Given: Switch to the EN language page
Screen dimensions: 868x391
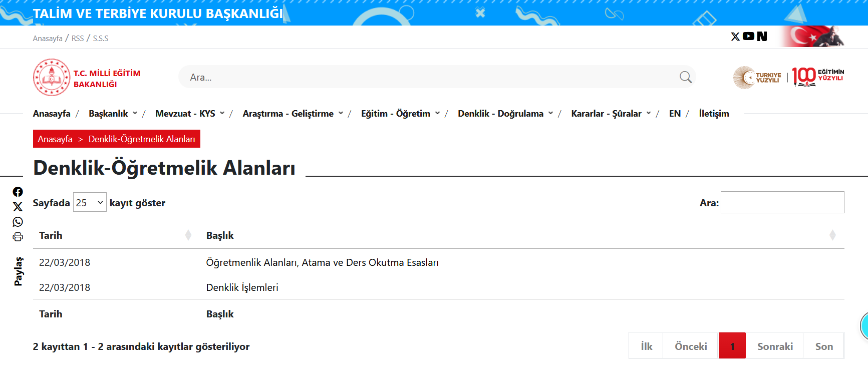Looking at the screenshot, I should 675,114.
